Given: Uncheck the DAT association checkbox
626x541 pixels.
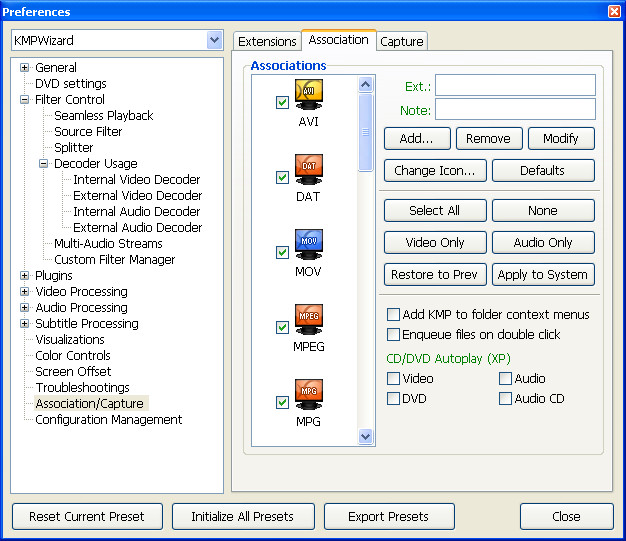Looking at the screenshot, I should coord(282,177).
